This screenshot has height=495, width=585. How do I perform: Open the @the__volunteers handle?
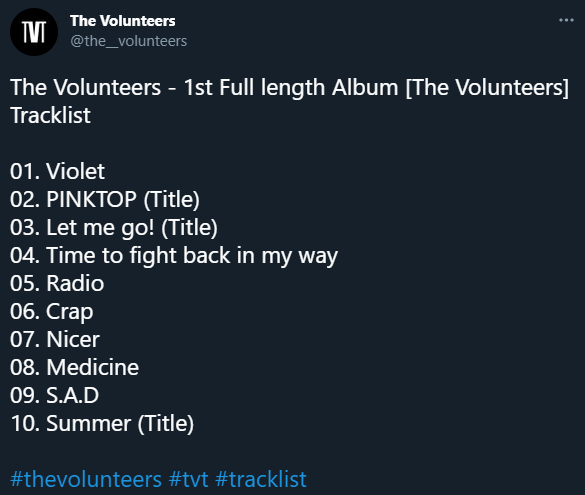pyautogui.click(x=129, y=41)
